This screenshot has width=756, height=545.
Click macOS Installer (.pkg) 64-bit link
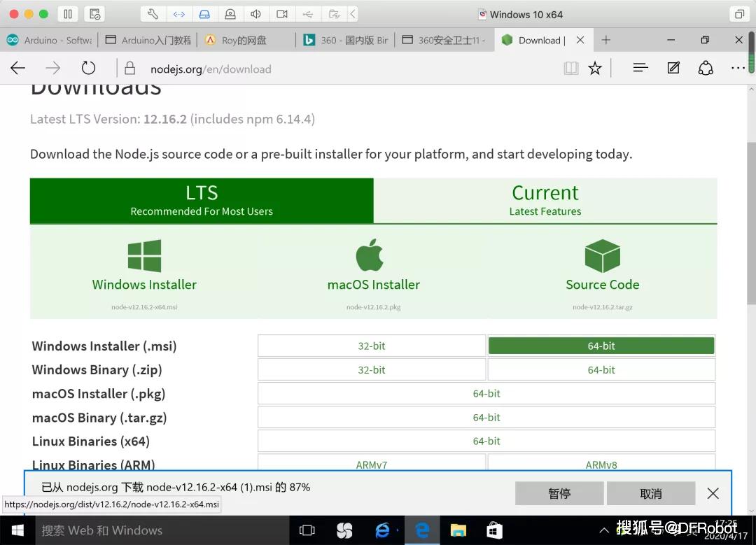[x=486, y=394]
